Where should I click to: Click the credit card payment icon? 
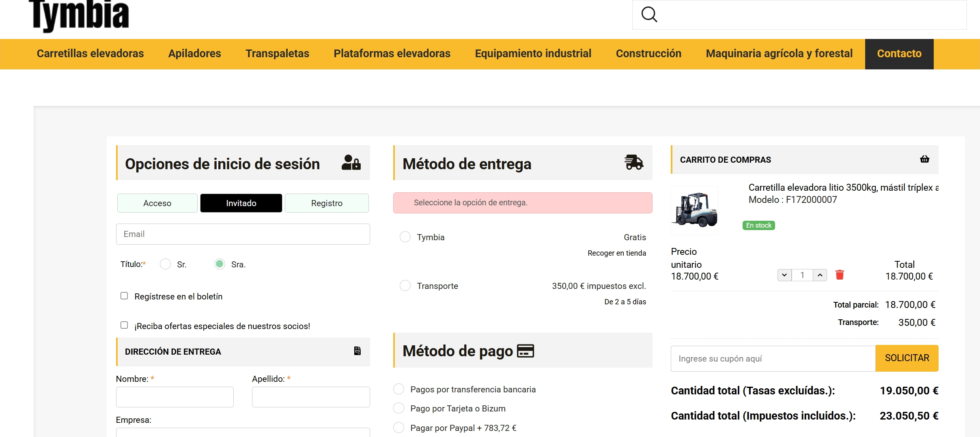coord(526,351)
